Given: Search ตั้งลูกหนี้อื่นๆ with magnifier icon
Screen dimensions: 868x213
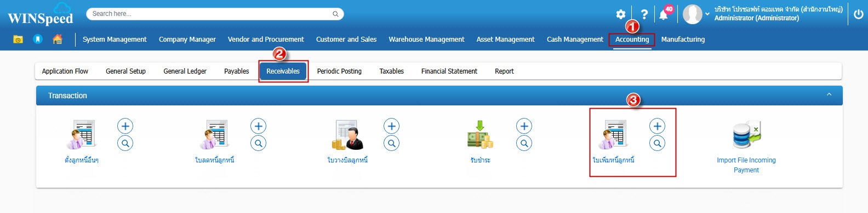Looking at the screenshot, I should (125, 143).
